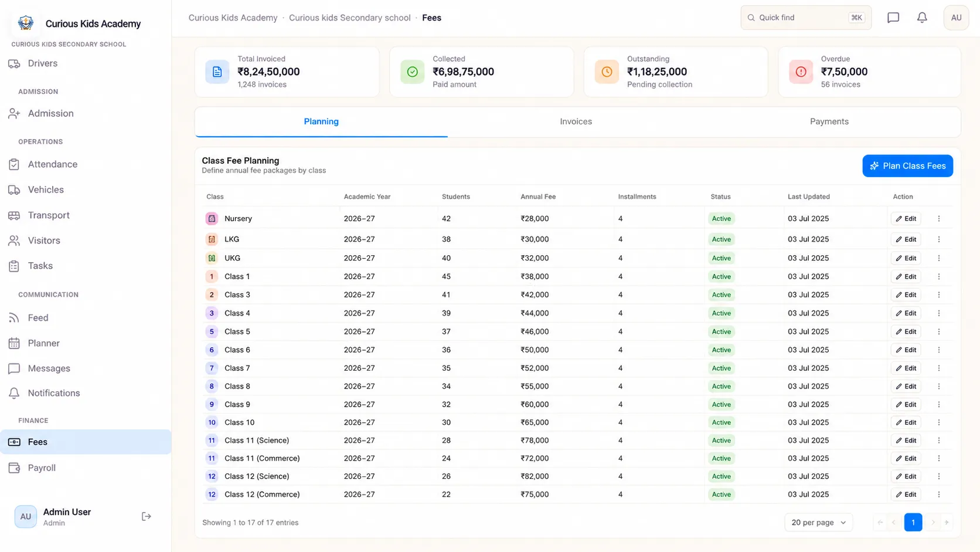Click the Class 7 number badge
Screen dimensions: 980x552
point(212,368)
